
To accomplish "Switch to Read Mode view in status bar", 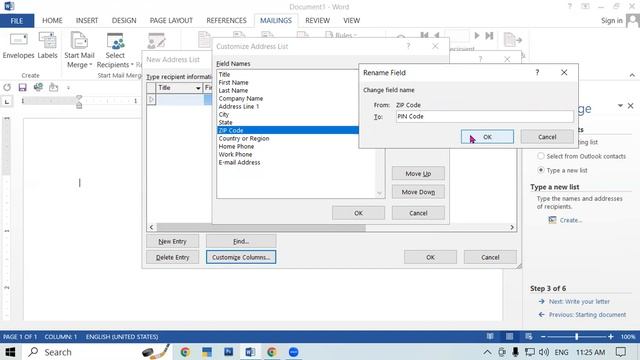I will (x=490, y=337).
